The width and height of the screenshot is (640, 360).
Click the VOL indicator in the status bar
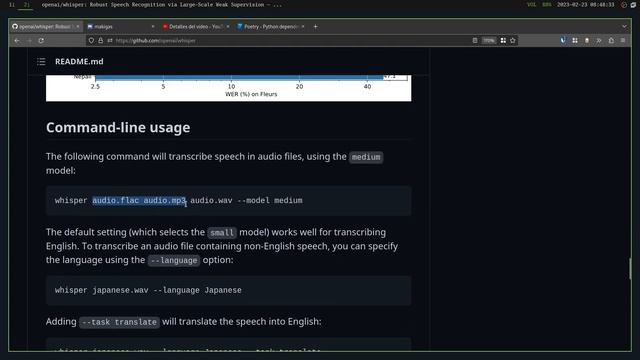[x=531, y=4]
